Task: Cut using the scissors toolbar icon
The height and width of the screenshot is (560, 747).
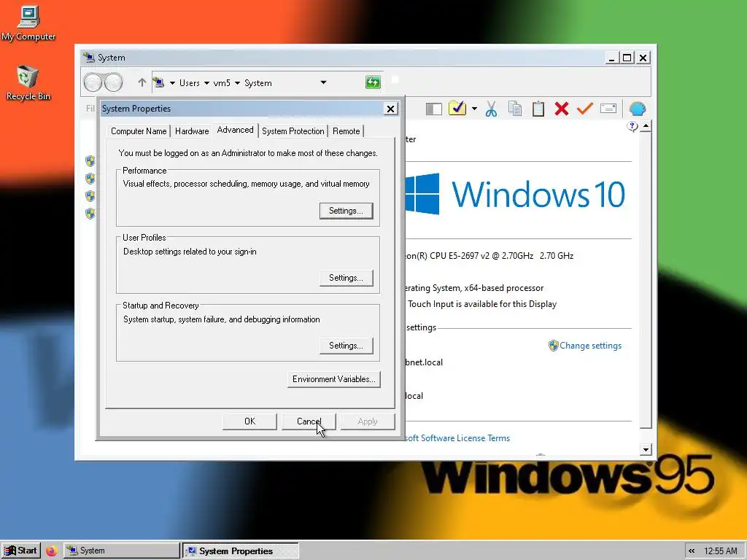Action: (x=491, y=109)
